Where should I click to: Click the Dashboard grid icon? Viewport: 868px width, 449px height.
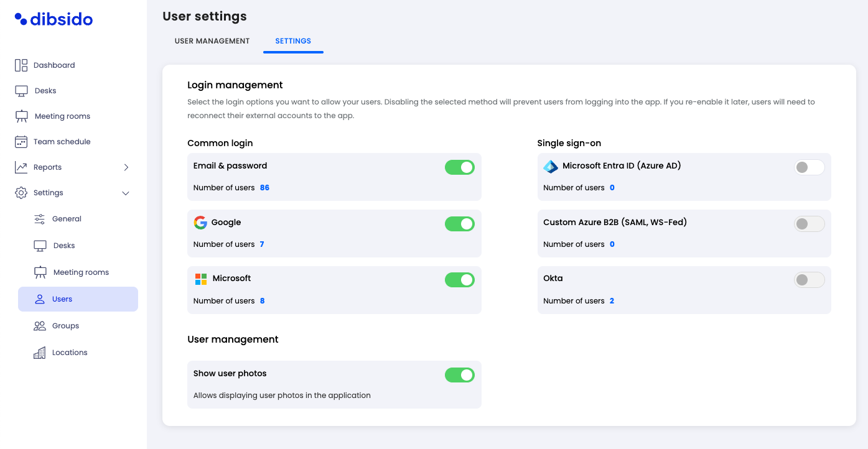tap(21, 65)
